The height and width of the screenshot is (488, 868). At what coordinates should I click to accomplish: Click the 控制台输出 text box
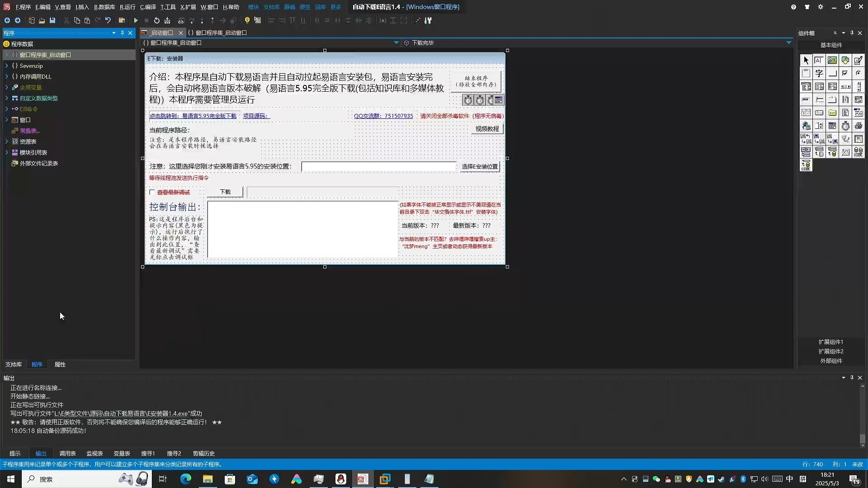(x=302, y=230)
